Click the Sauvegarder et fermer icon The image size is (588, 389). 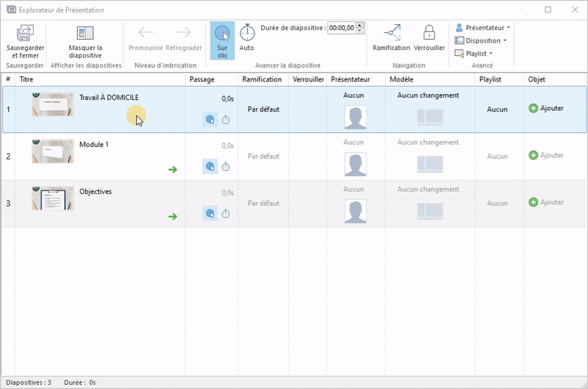25,34
